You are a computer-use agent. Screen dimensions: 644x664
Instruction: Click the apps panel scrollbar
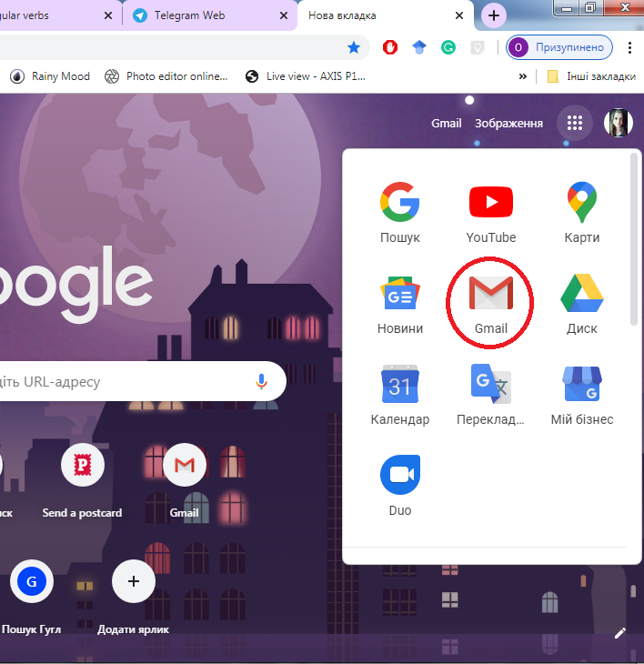pyautogui.click(x=633, y=239)
